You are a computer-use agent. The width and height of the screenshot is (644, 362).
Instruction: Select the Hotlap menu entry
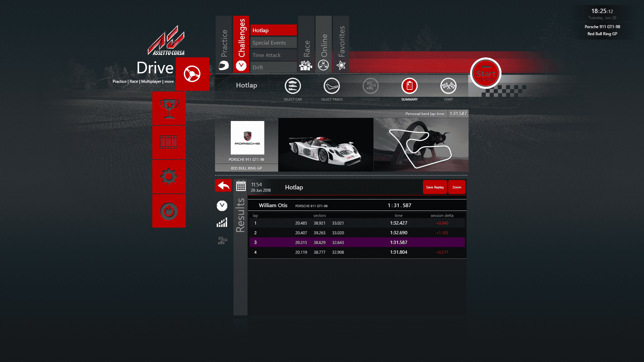pyautogui.click(x=274, y=30)
